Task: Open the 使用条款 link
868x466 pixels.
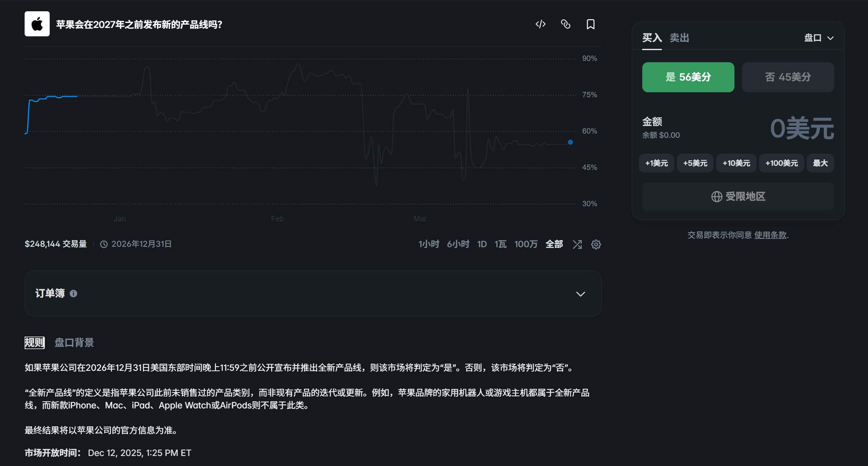Action: [770, 235]
